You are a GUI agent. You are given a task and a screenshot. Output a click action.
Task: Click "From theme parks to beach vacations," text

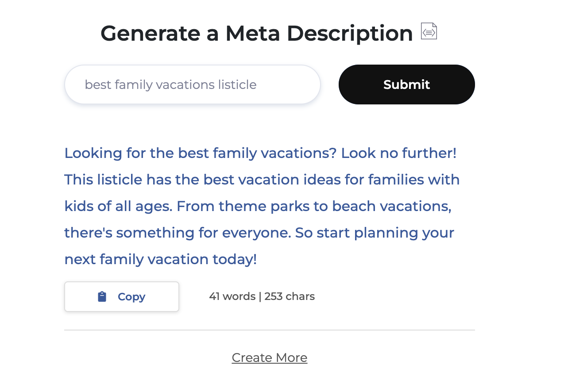click(314, 206)
